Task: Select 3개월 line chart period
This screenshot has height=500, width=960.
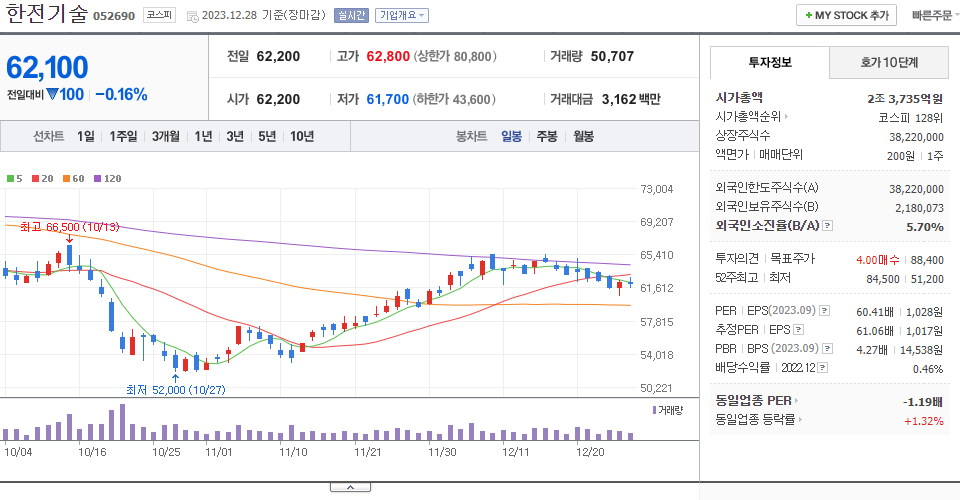Action: 165,136
